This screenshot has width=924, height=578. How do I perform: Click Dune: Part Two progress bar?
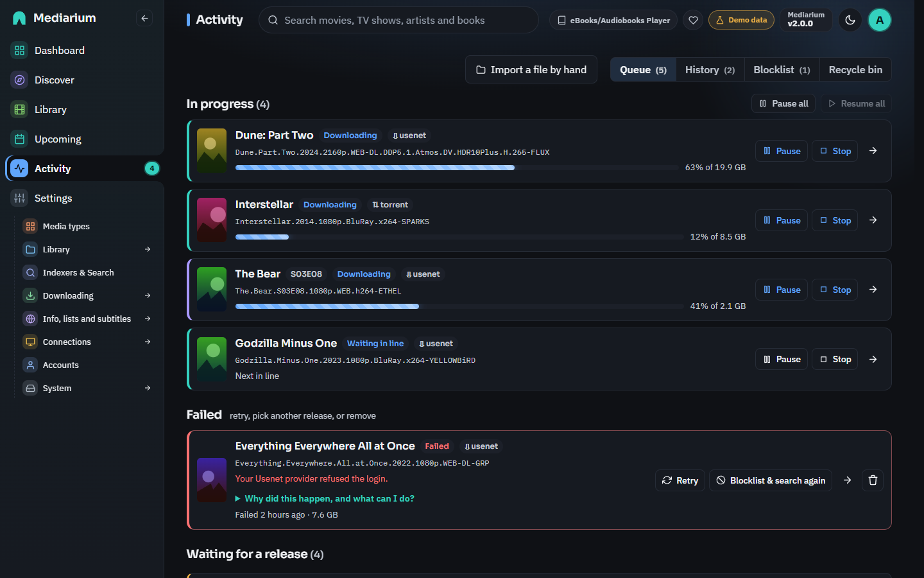457,168
